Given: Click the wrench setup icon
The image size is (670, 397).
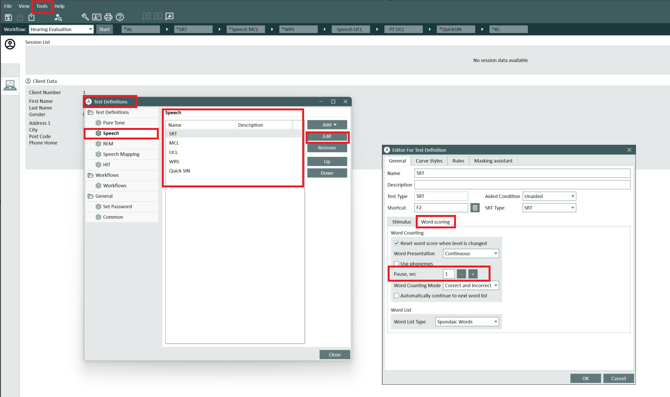Looking at the screenshot, I should [85, 17].
